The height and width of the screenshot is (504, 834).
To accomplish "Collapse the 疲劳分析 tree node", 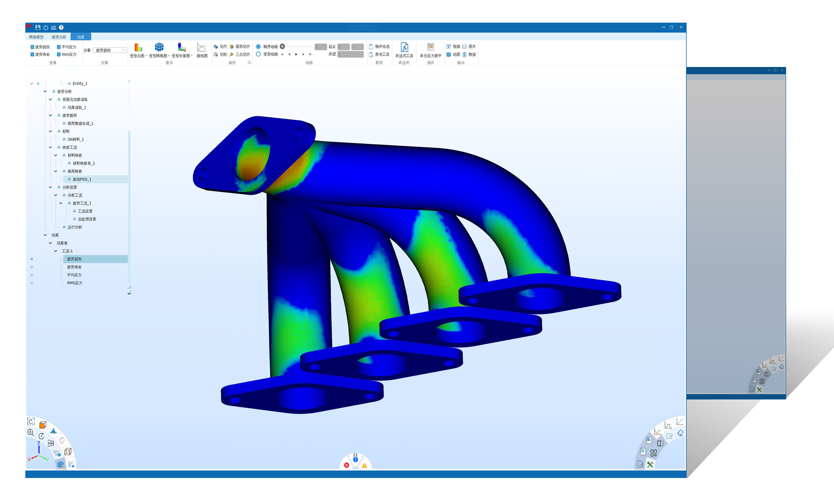I will 45,91.
